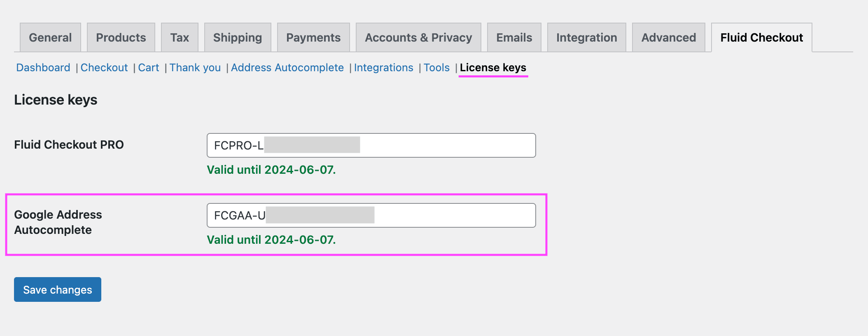868x336 pixels.
Task: Select the Payments tab
Action: point(313,37)
